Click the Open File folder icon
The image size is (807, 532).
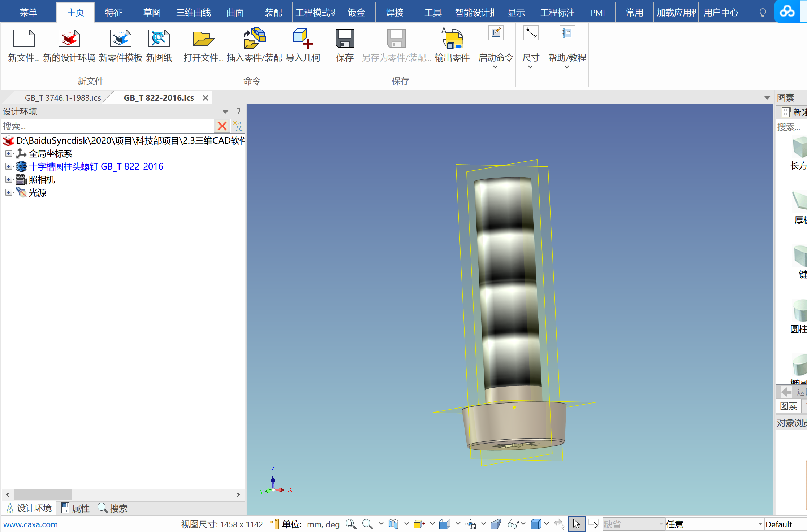203,39
